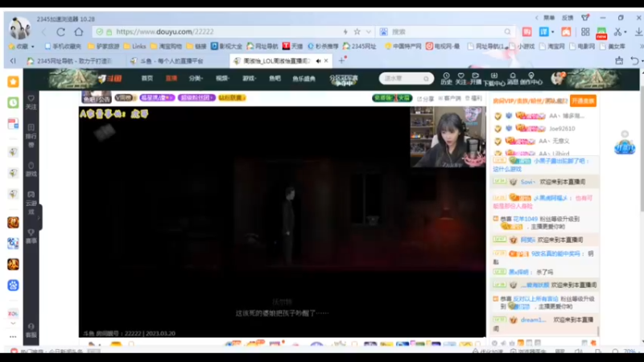
Task: Reload the page with the refresh icon
Action: (61, 31)
